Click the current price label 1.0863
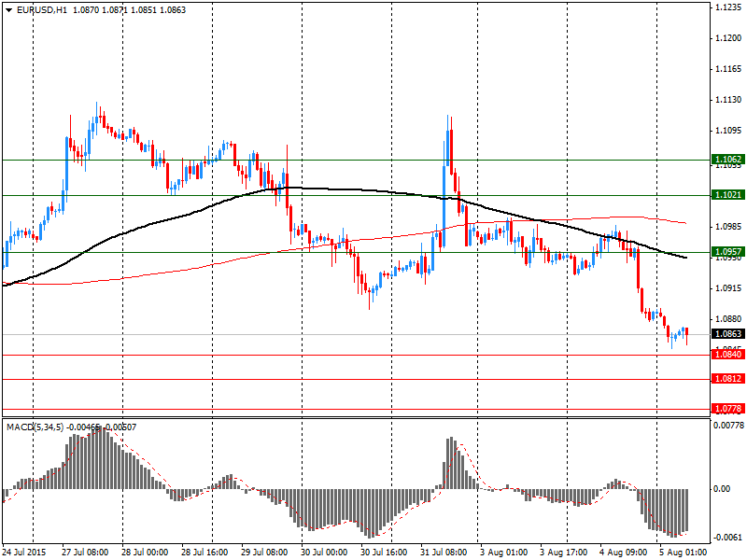 point(728,334)
